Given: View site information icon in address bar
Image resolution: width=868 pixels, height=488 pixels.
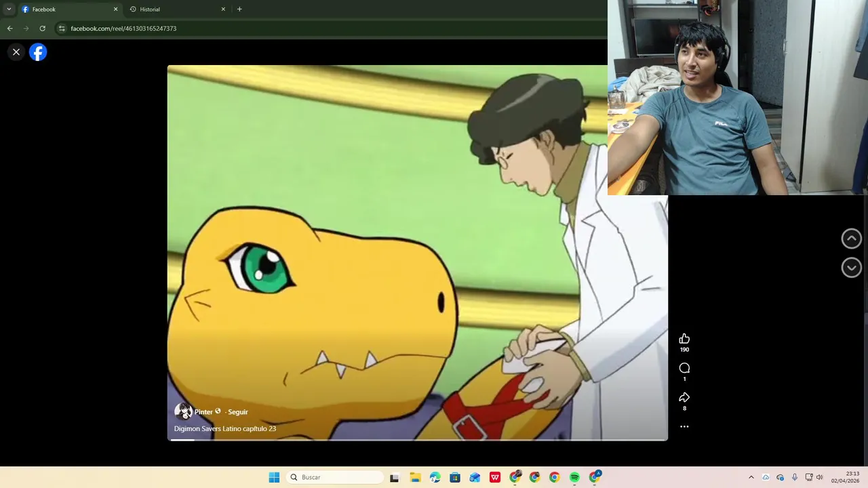Looking at the screenshot, I should [x=62, y=28].
